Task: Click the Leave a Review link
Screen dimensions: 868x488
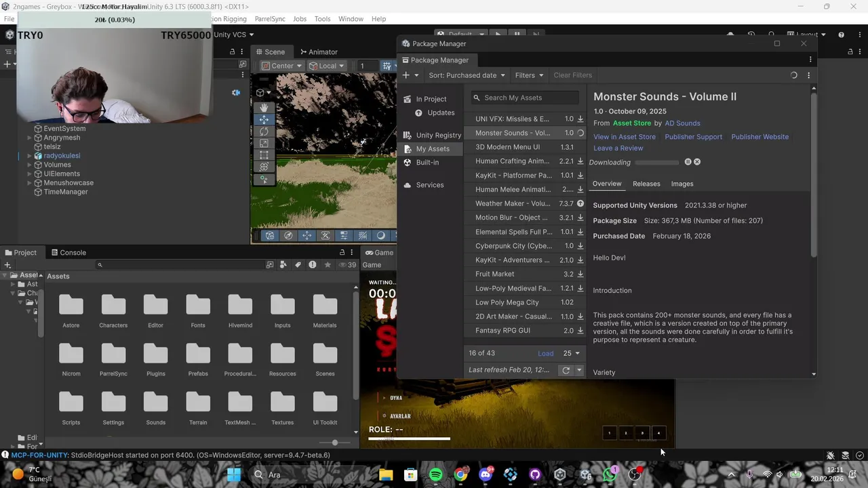Action: coord(618,148)
